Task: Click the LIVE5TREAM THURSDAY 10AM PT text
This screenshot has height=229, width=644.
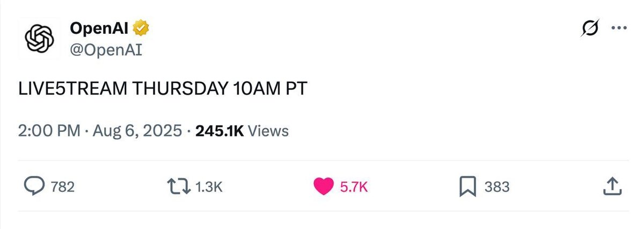Action: coord(163,88)
